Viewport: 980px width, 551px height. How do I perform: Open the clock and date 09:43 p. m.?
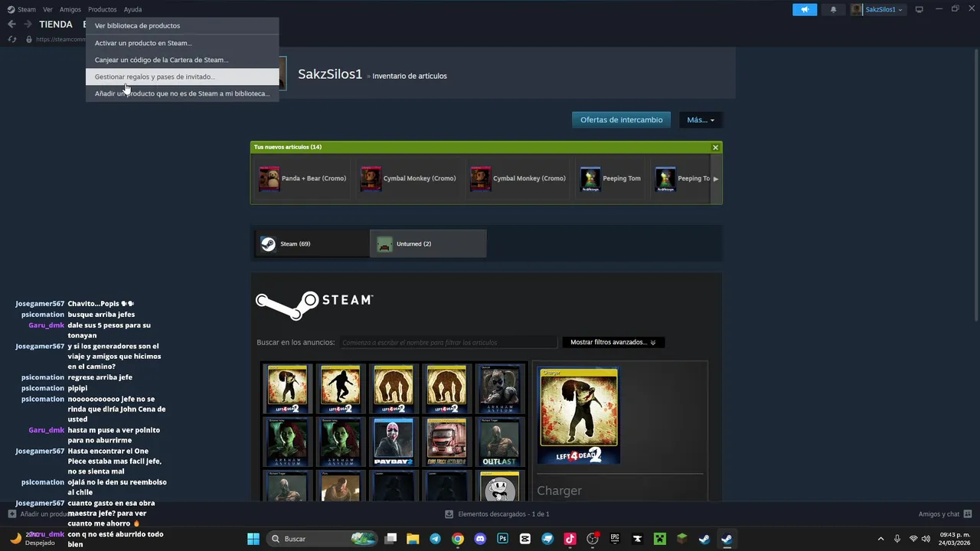pos(953,539)
